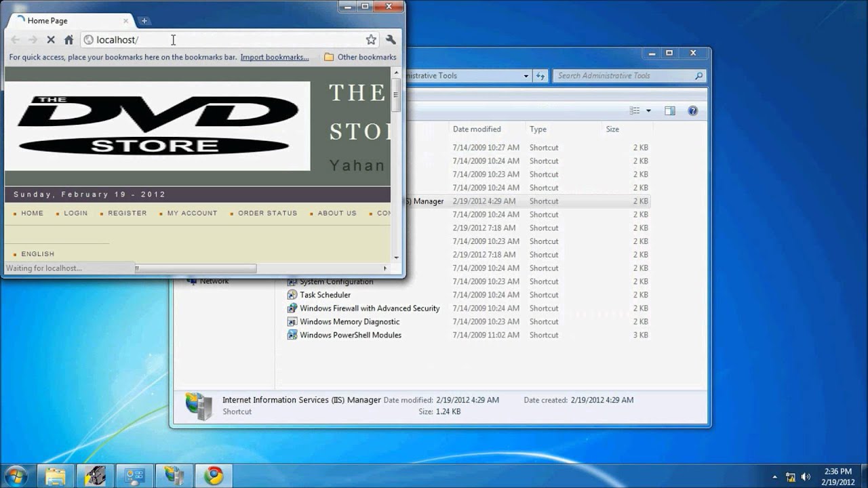Click the 3 KB size cell
868x488 pixels.
pyautogui.click(x=641, y=335)
